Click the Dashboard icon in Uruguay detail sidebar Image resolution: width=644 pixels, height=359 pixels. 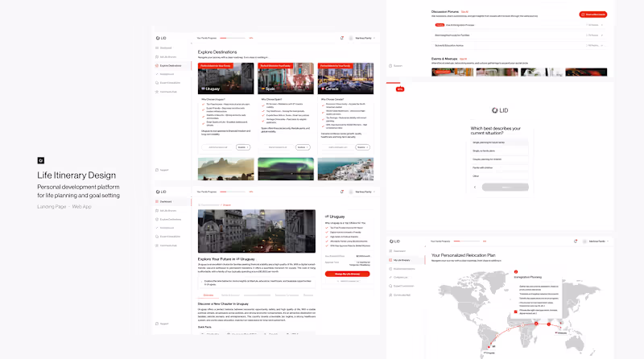click(157, 202)
